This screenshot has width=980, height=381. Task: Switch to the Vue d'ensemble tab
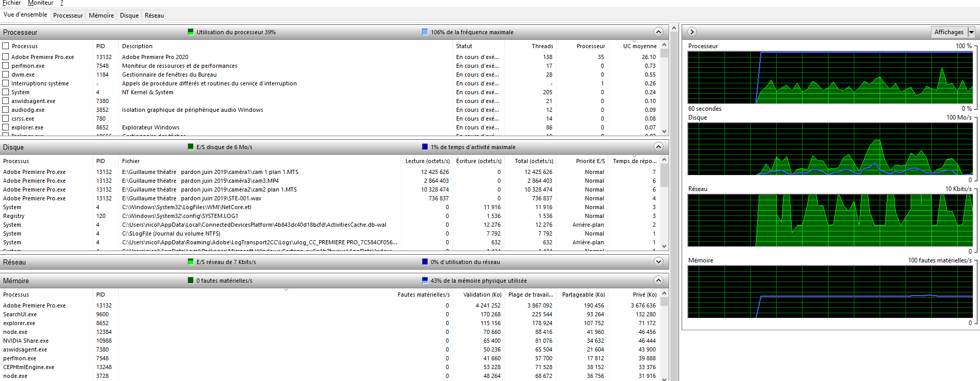click(25, 14)
